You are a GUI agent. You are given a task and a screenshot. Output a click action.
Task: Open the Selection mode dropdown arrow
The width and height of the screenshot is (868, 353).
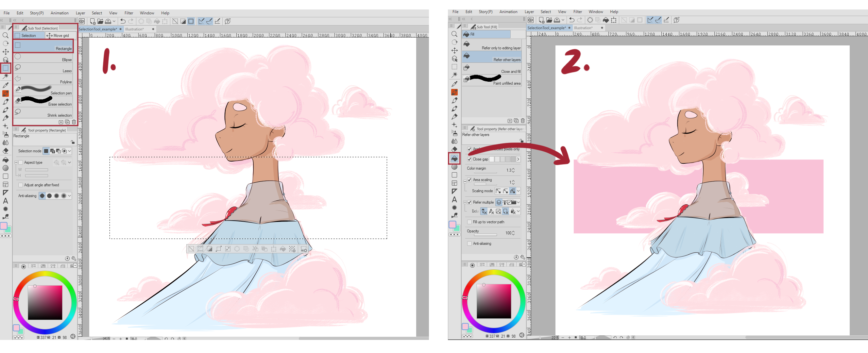pyautogui.click(x=69, y=151)
